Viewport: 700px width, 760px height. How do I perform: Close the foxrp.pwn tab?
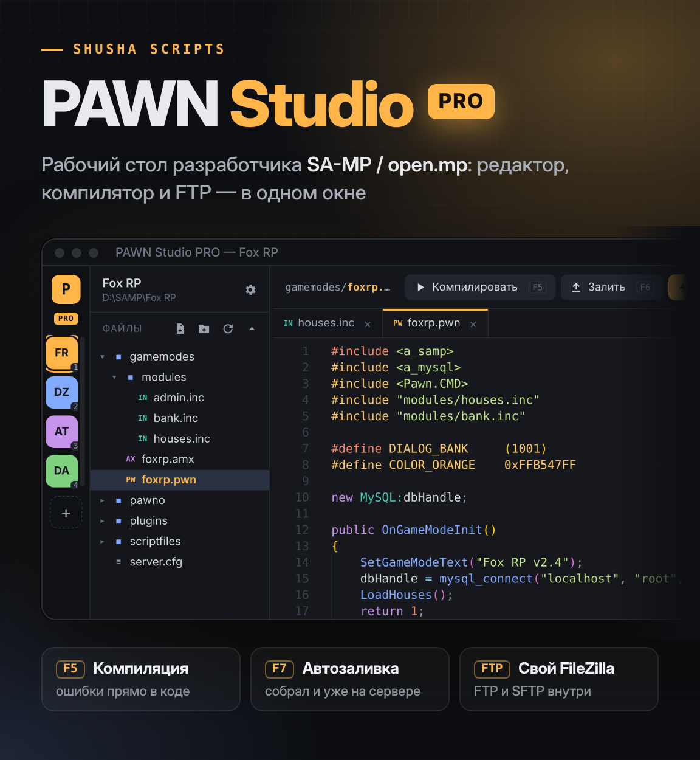coord(473,324)
